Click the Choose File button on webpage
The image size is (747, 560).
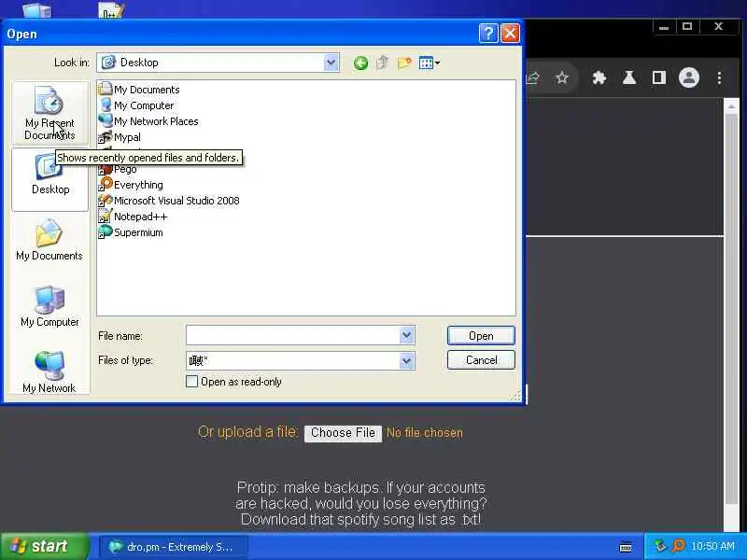[343, 433]
